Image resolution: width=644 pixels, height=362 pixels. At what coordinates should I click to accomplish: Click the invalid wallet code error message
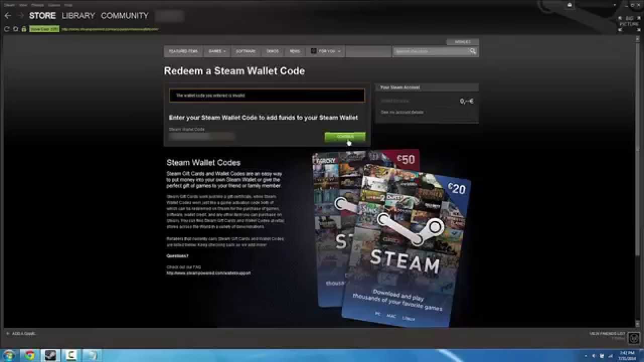click(x=267, y=95)
